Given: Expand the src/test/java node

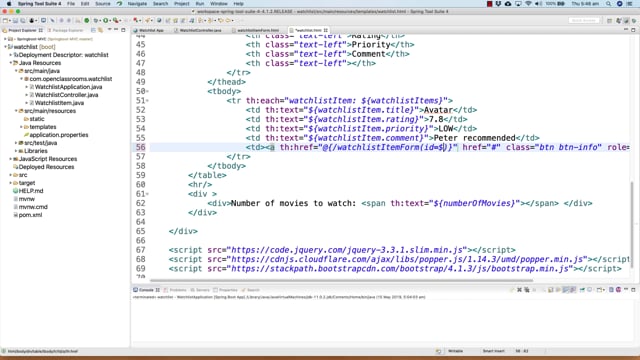Looking at the screenshot, I should click(16, 143).
